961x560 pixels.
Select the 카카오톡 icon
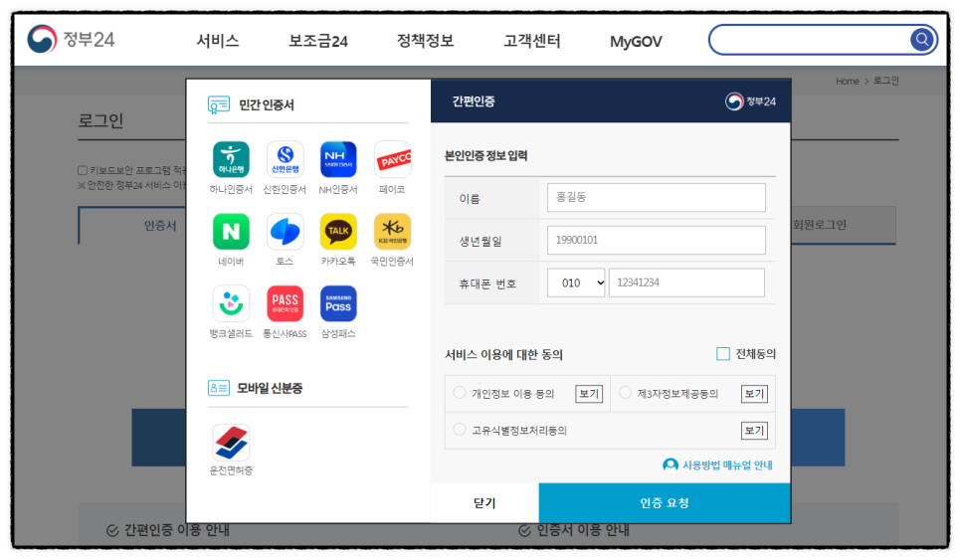coord(338,231)
